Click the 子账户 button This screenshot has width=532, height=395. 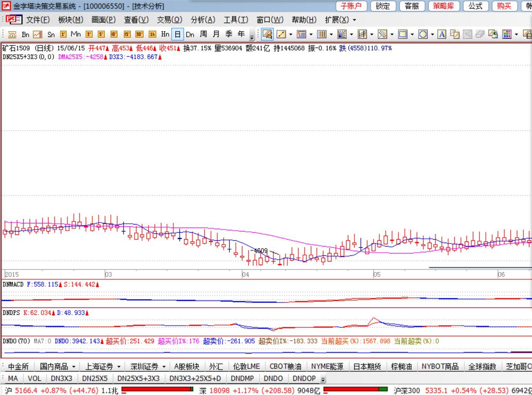click(351, 6)
